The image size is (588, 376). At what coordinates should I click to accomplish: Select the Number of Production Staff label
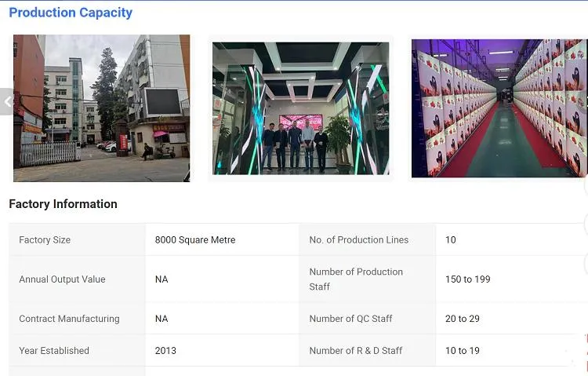pos(356,279)
